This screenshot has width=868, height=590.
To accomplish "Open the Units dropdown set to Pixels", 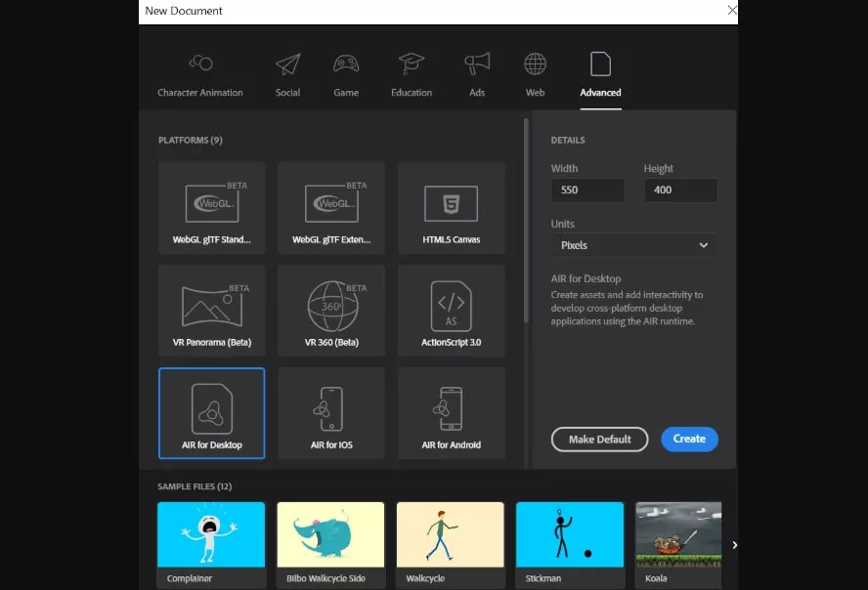I will (x=633, y=245).
